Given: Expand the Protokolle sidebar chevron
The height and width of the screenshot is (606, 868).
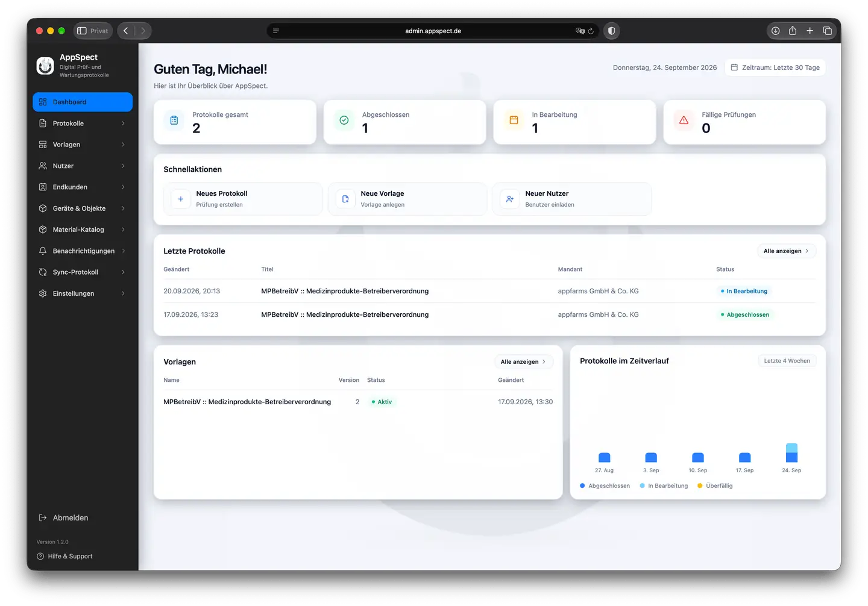Looking at the screenshot, I should point(123,123).
